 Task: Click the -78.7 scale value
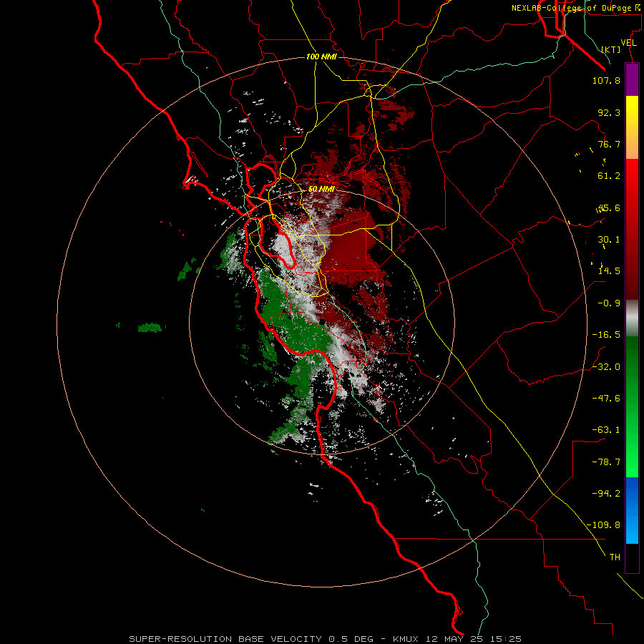[x=606, y=462]
